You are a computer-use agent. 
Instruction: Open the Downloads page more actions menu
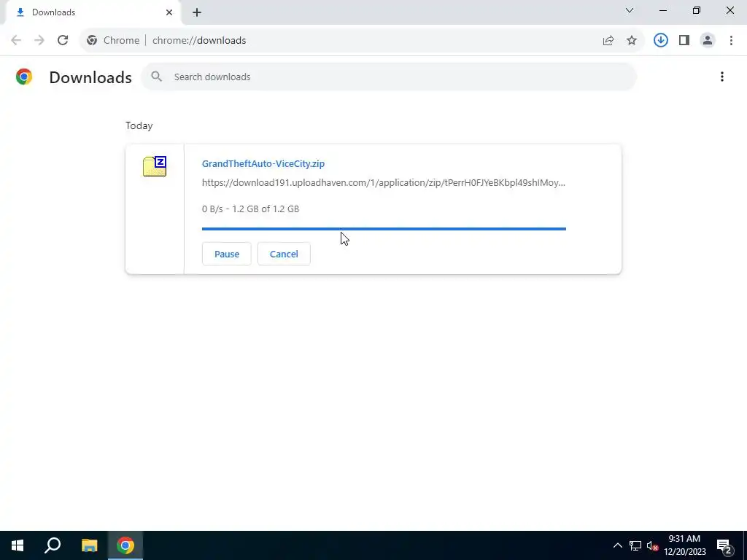click(x=722, y=77)
